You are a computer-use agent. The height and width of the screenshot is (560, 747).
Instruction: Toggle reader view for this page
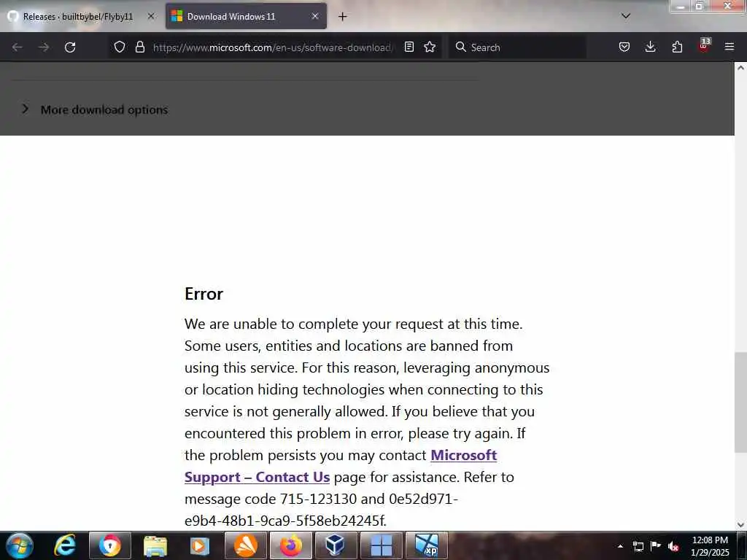pos(409,47)
